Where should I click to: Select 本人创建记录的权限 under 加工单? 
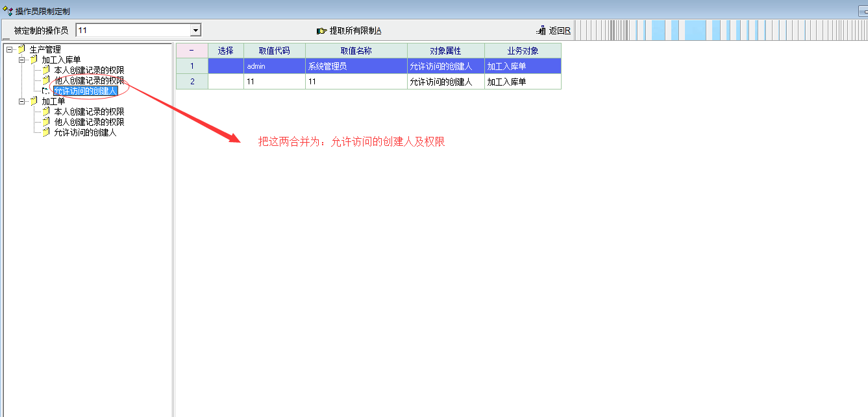click(89, 112)
